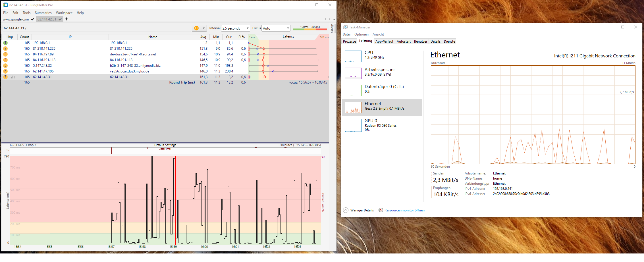Open the Interval dropdown showing 2,5 seconds
644x262 pixels.
tap(236, 28)
